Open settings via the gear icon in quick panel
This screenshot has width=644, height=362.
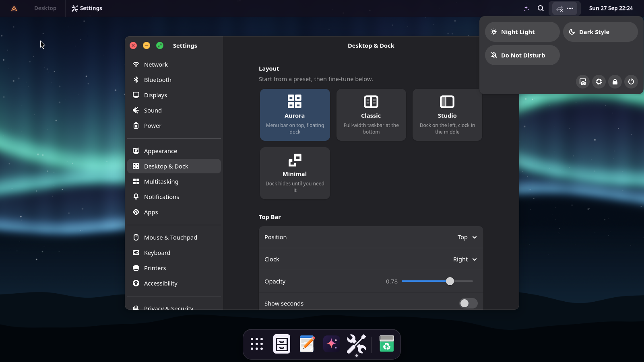(x=599, y=82)
